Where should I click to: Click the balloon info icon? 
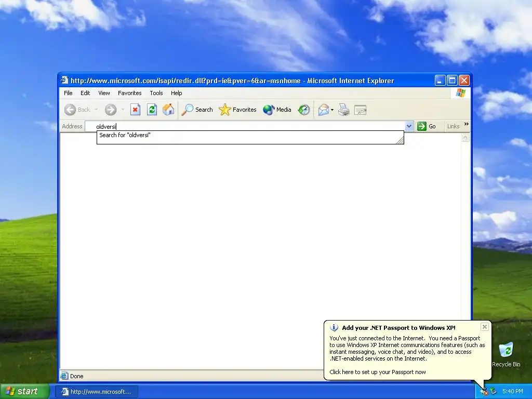point(334,328)
